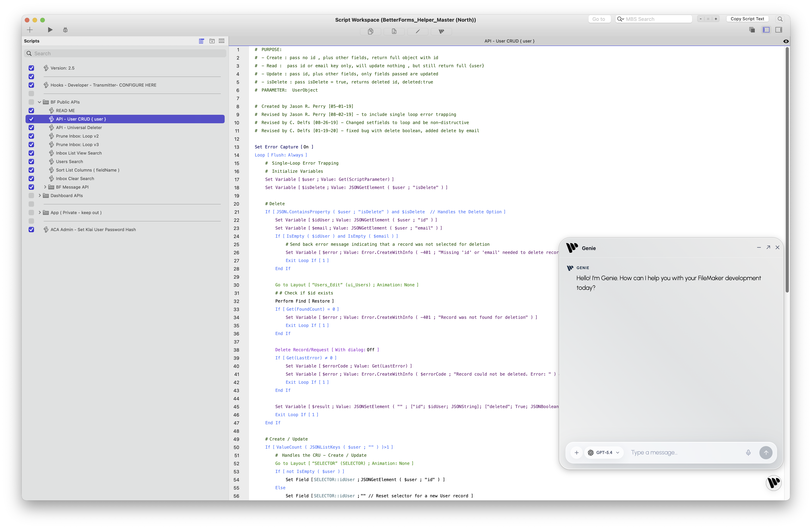The width and height of the screenshot is (812, 529).
Task: Open the GPT-5.4 model dropdown in Genie
Action: coord(604,453)
